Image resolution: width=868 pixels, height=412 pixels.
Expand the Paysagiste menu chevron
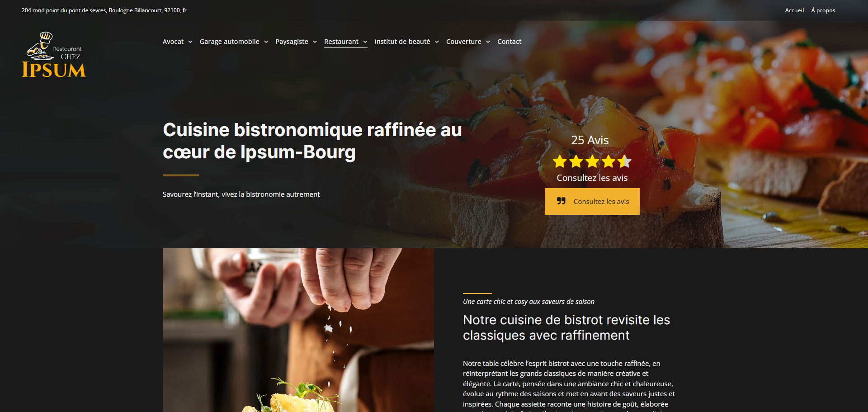click(315, 42)
